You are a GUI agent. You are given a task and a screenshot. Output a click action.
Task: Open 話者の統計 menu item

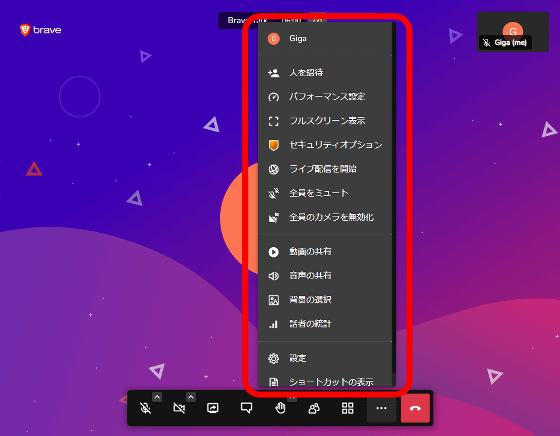[325, 324]
